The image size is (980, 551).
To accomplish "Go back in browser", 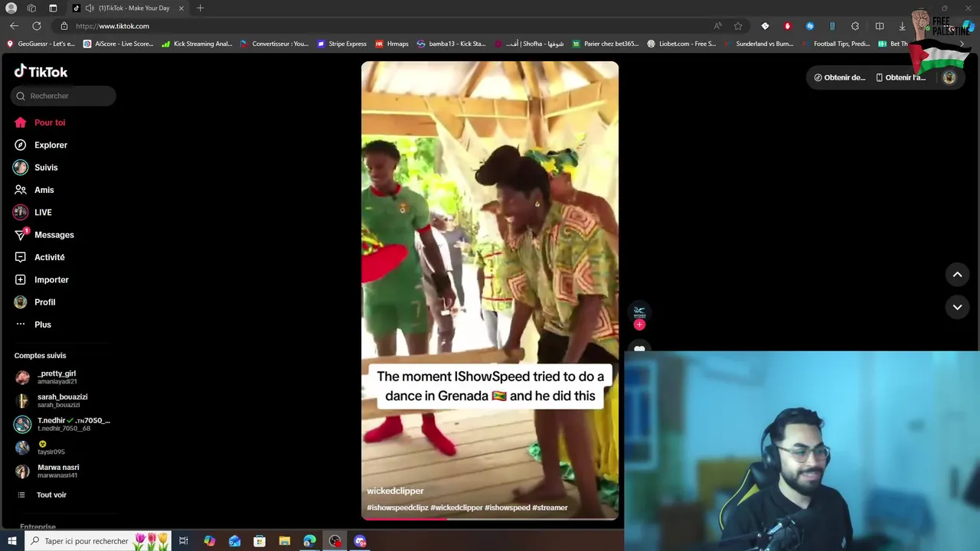I will (x=14, y=26).
